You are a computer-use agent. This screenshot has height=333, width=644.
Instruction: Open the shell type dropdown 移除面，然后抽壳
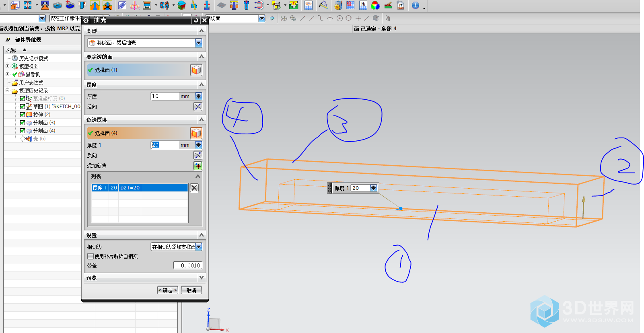pyautogui.click(x=199, y=43)
